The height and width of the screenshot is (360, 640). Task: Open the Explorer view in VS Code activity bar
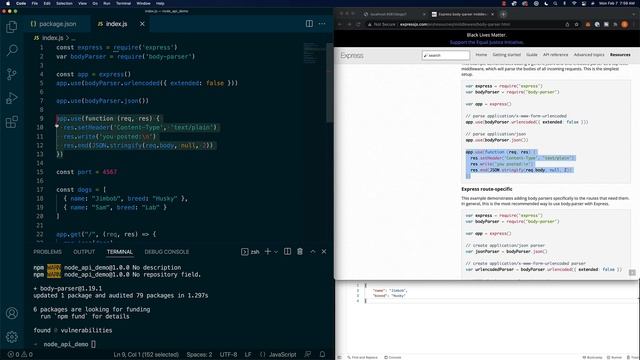12,27
